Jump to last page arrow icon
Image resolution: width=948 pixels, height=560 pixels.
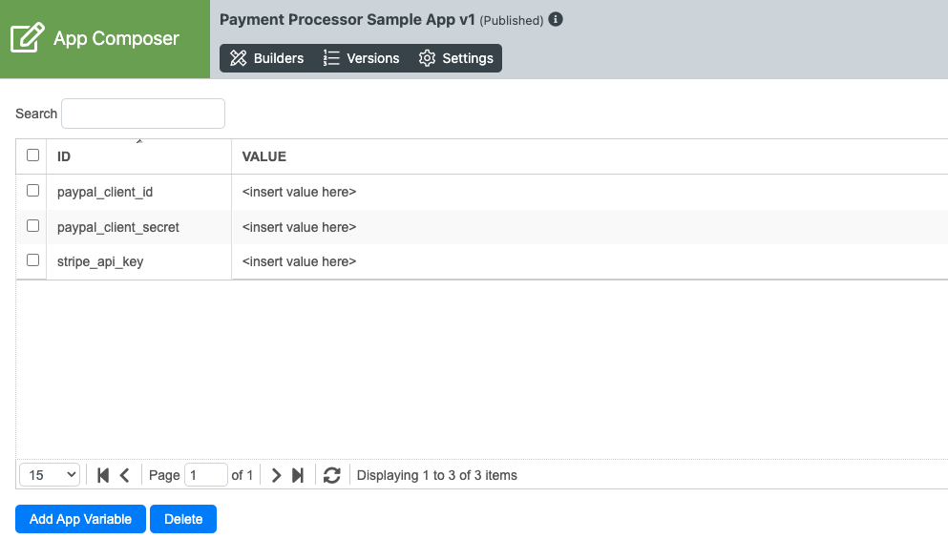298,475
